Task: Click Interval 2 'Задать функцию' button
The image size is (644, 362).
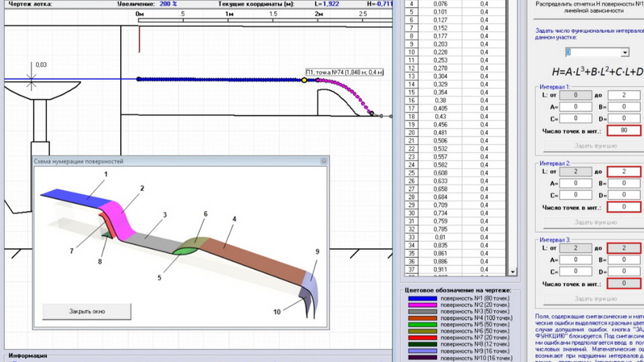Action: point(595,222)
